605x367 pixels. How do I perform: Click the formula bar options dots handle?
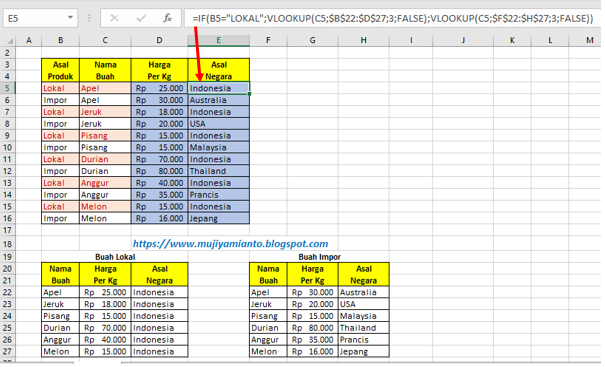click(x=89, y=18)
